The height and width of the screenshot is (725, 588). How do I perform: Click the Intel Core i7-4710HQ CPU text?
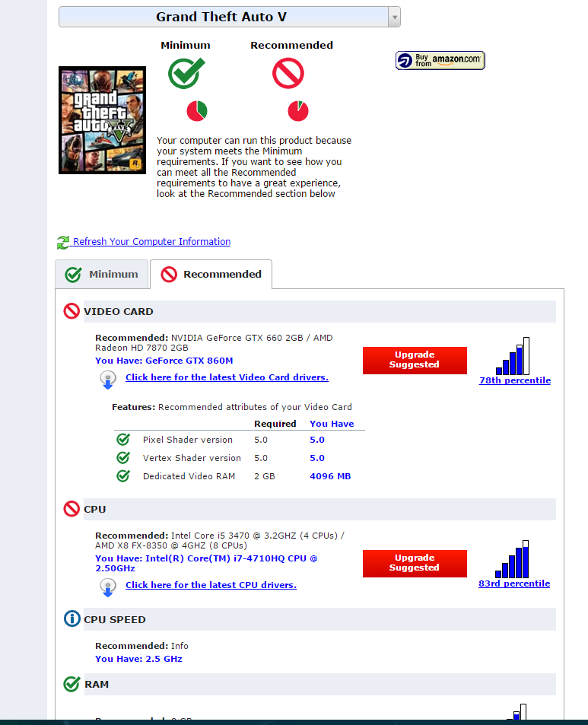click(206, 563)
